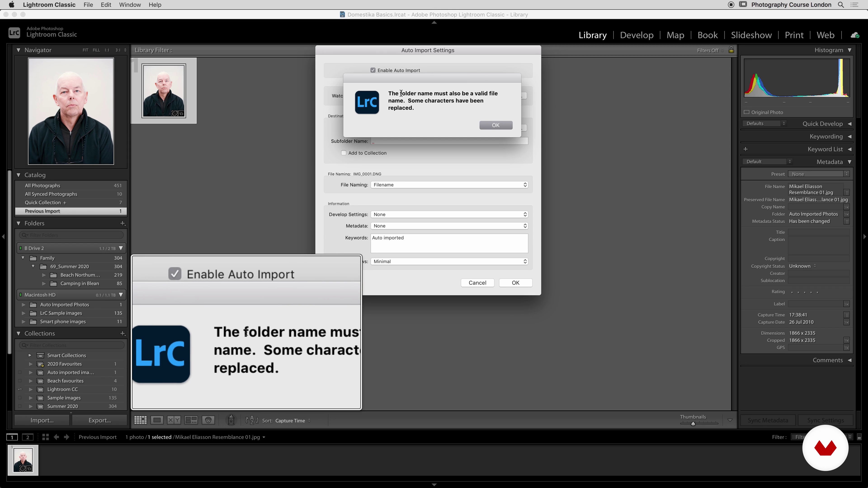Screen dimensions: 868x488
Task: Click screen recording indicator in menu bar
Action: 731,5
